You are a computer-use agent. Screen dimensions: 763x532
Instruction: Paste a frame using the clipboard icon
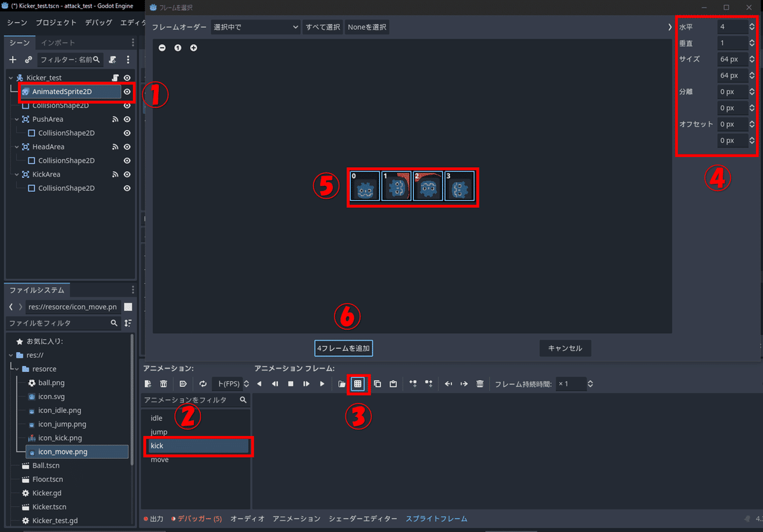393,383
